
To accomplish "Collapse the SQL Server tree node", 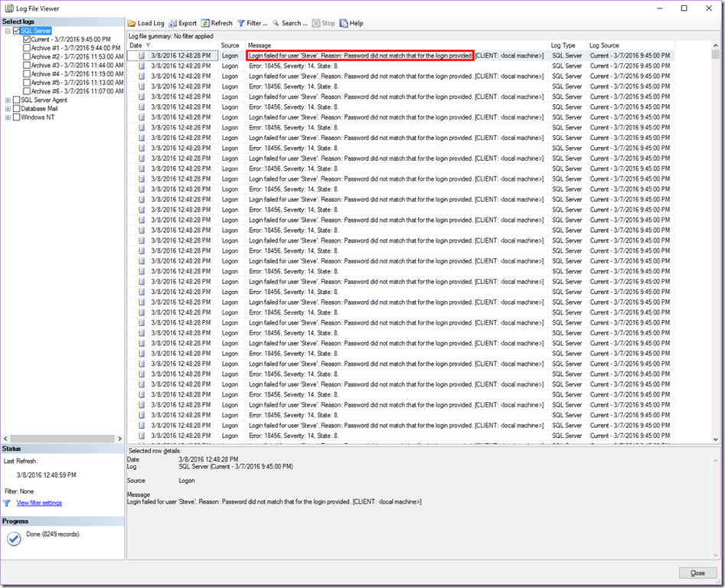I will [8, 31].
